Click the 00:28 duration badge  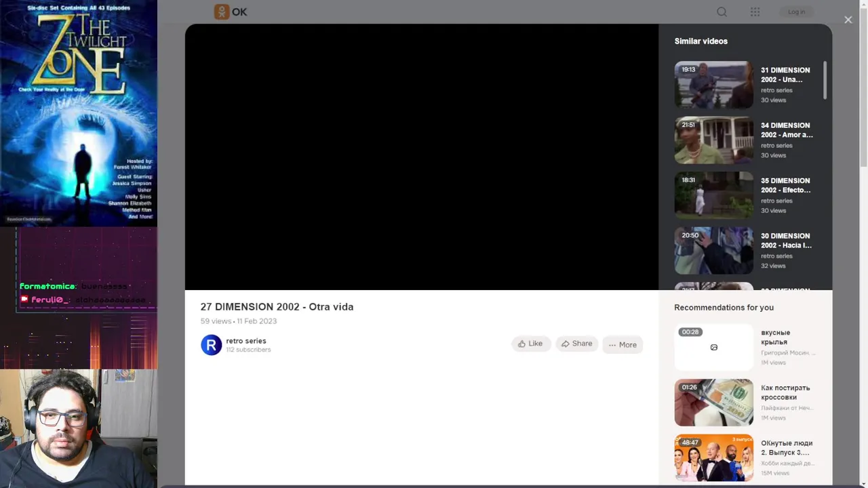pyautogui.click(x=690, y=332)
